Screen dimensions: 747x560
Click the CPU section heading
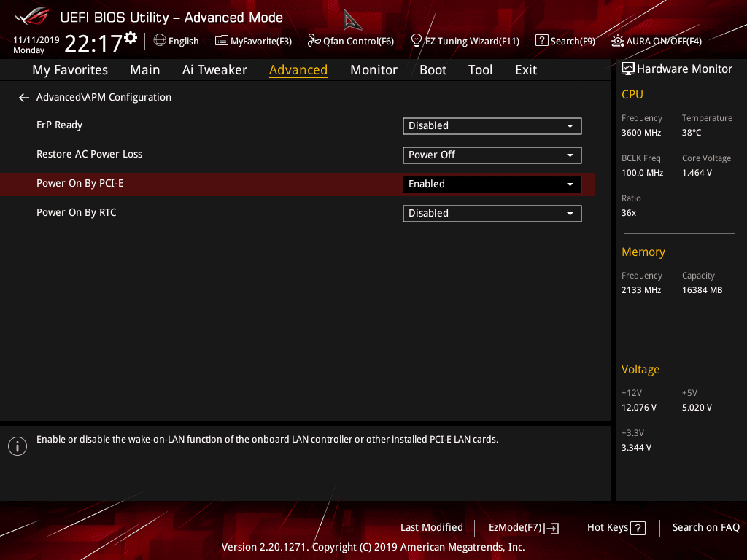pos(632,94)
